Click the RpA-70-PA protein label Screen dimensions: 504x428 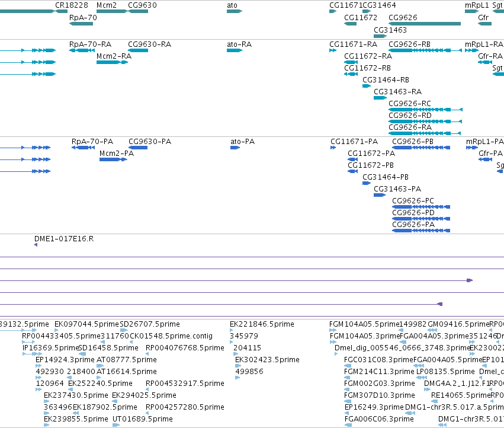click(x=92, y=142)
